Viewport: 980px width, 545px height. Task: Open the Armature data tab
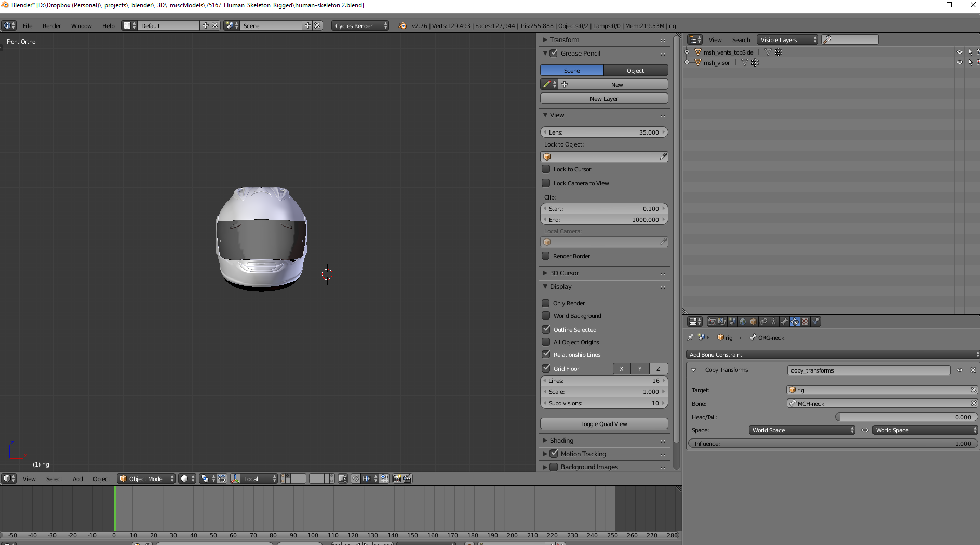coord(774,322)
